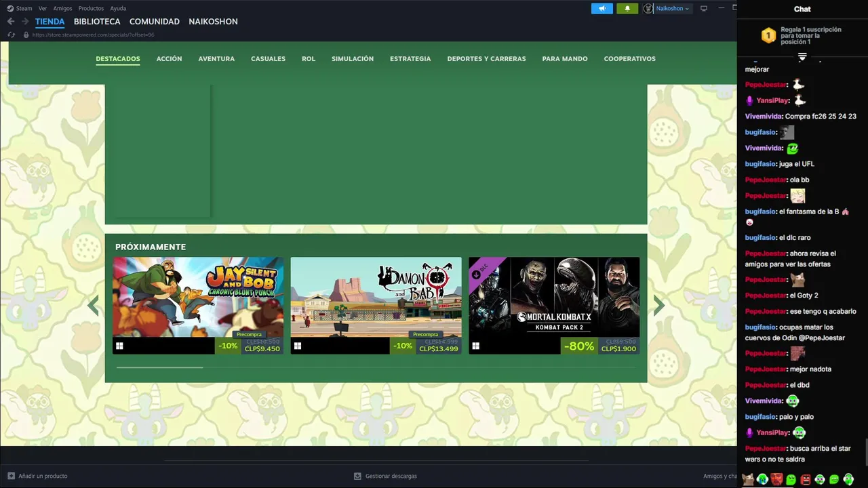
Task: Click the Naikoshon profile avatar
Action: pyautogui.click(x=648, y=8)
